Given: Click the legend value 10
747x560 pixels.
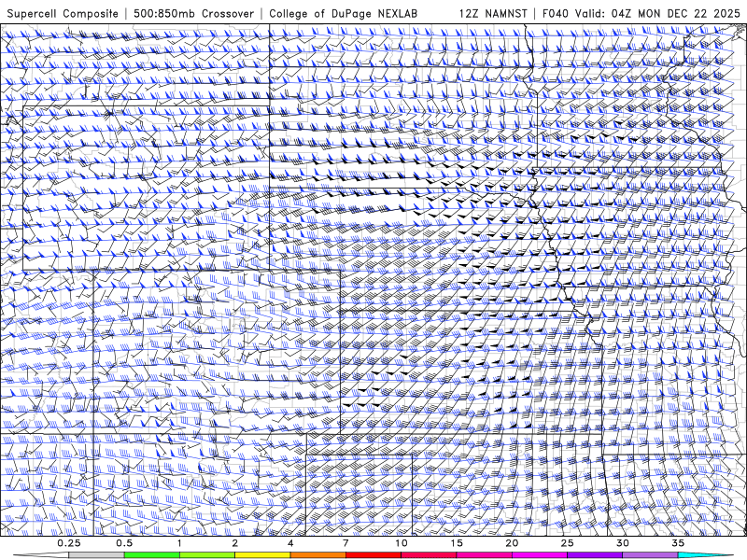Looking at the screenshot, I should coord(402,543).
